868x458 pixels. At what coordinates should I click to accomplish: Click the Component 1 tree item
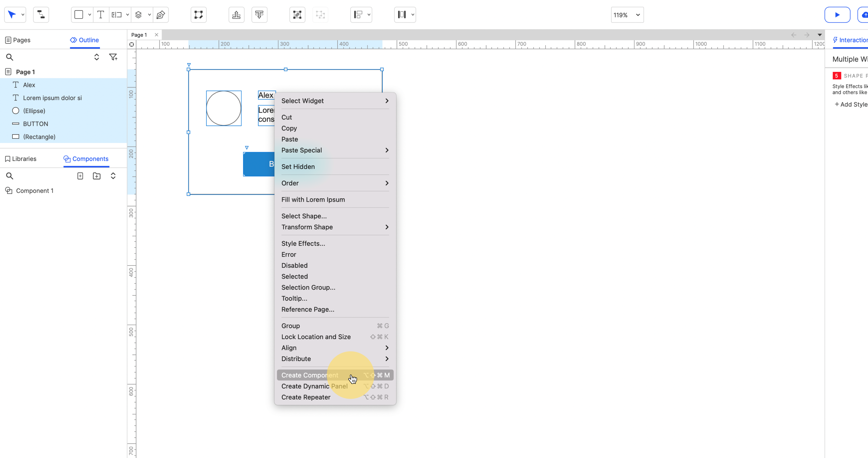click(34, 190)
